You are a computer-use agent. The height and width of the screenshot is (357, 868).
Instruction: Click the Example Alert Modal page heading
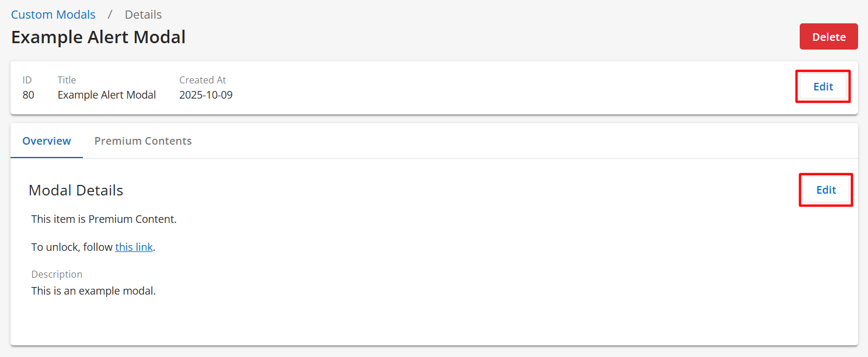[x=98, y=37]
